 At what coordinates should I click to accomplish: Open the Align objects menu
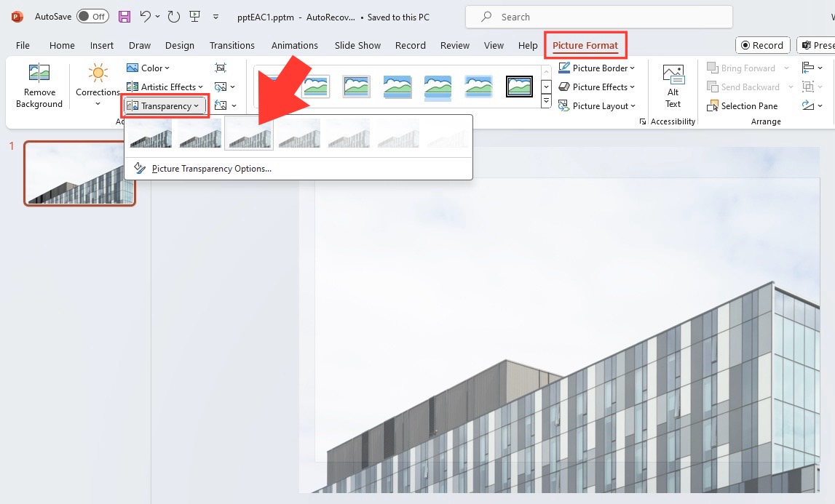pos(812,68)
